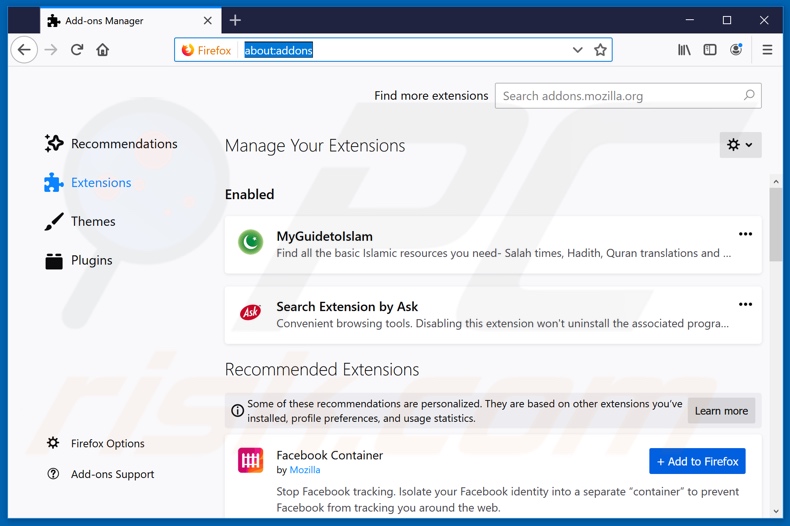Bookmark this page with the star
Viewport: 790px width, 526px height.
[x=600, y=50]
